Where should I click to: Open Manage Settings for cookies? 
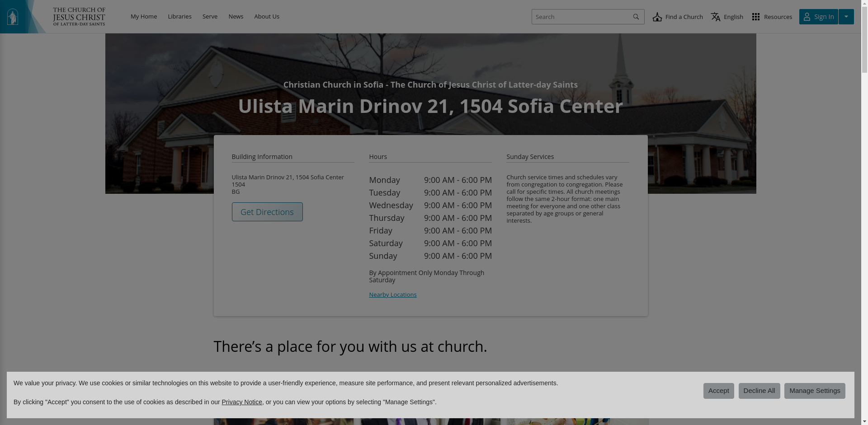pyautogui.click(x=814, y=391)
